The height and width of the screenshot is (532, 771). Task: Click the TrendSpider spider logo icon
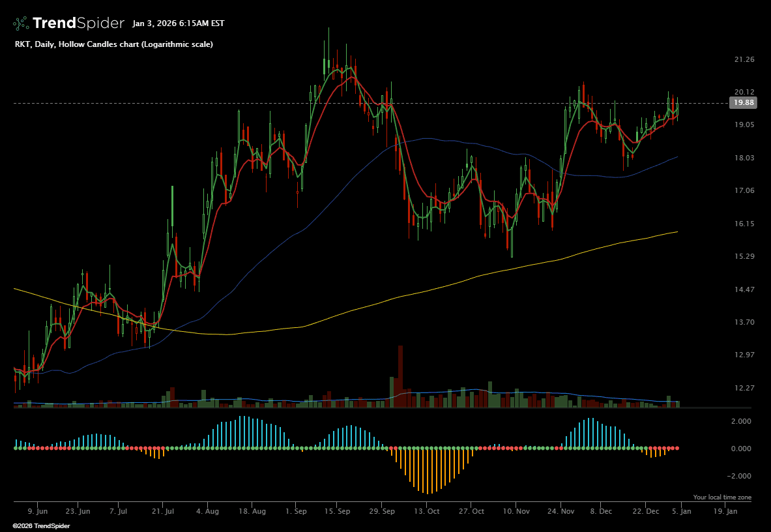(x=21, y=23)
